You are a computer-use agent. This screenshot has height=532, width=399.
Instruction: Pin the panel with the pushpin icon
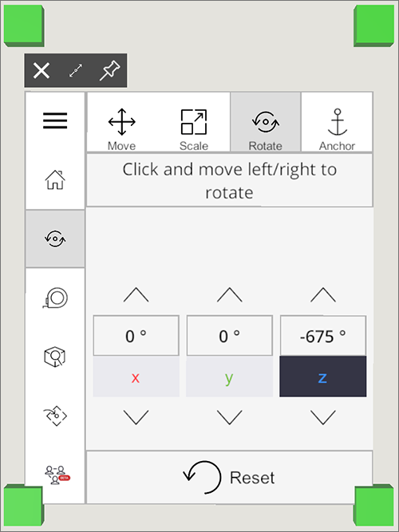[109, 70]
